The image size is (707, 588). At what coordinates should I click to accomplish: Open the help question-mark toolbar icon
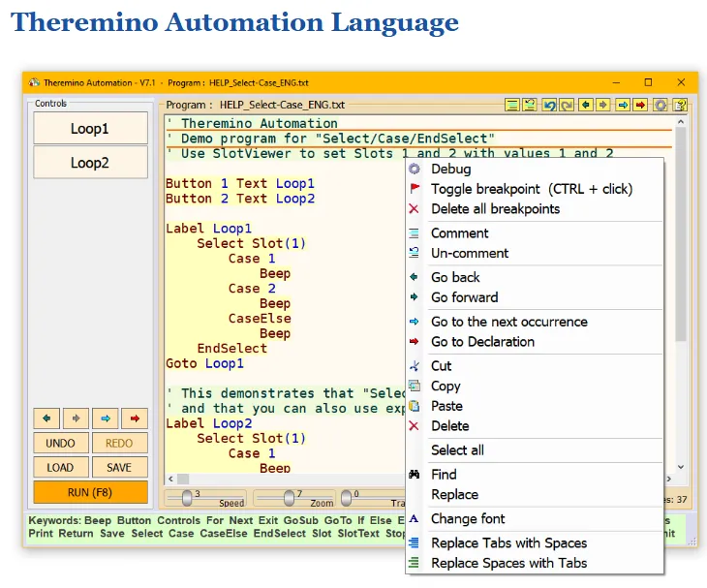coord(680,105)
